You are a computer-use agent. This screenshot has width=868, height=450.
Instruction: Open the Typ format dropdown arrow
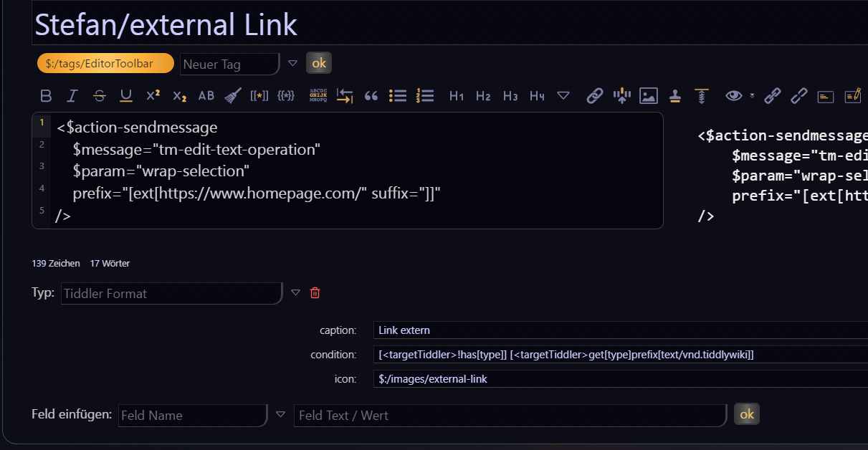click(x=295, y=293)
